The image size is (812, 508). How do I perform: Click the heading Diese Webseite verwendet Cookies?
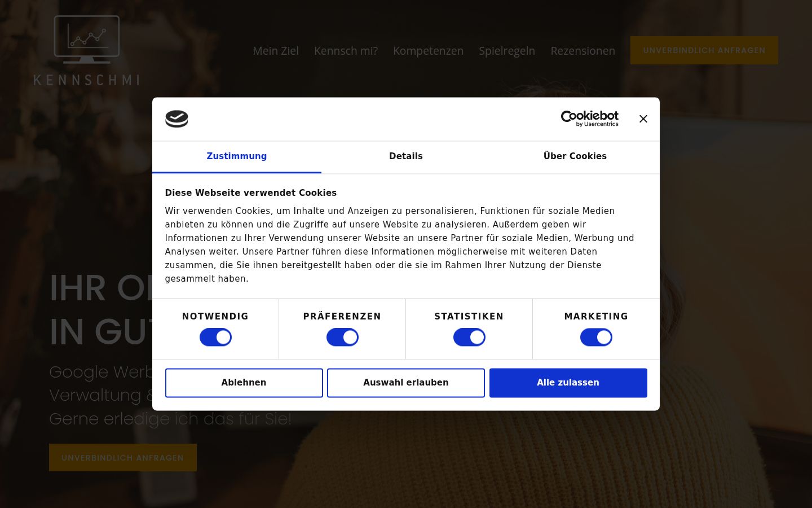251,193
